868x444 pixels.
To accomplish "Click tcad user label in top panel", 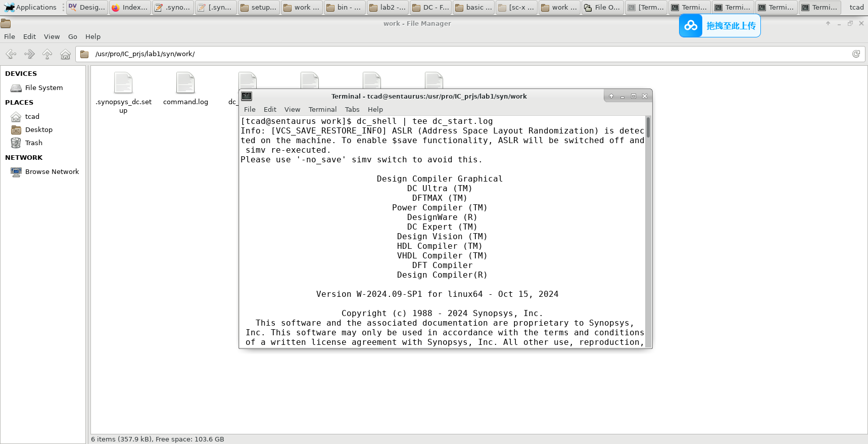I will 856,7.
